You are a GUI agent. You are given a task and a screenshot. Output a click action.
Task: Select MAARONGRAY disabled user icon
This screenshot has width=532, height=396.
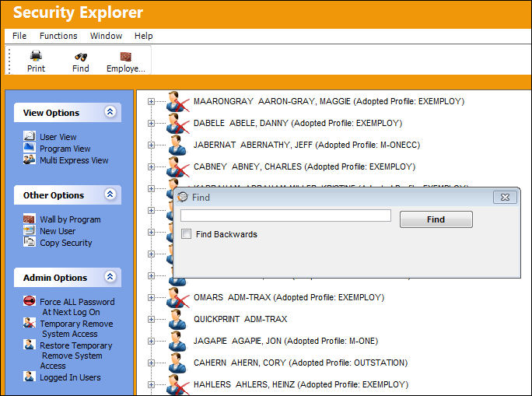click(x=177, y=101)
